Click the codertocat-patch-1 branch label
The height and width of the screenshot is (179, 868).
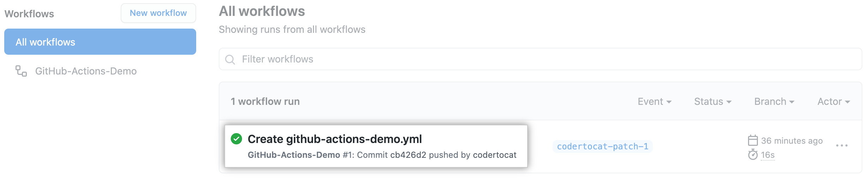pos(602,147)
